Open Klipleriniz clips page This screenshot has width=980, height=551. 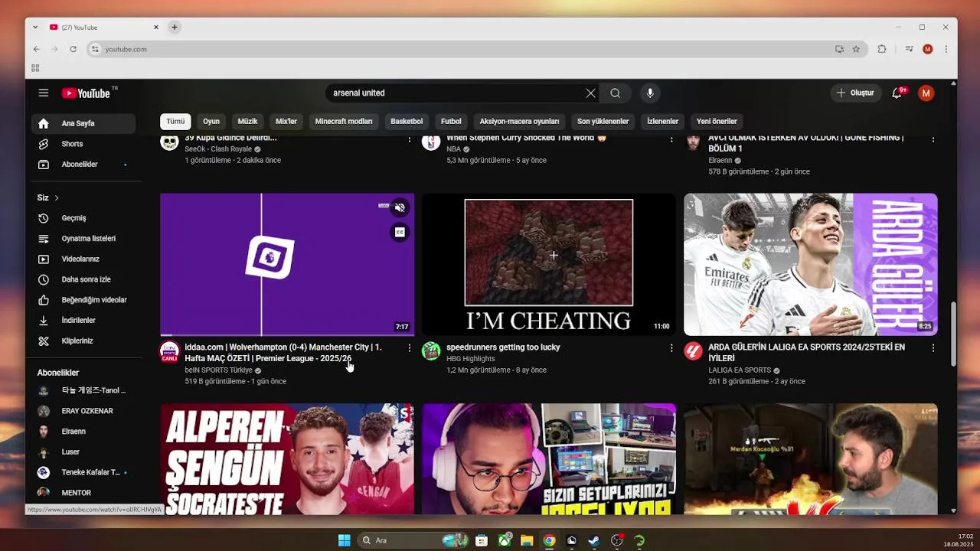click(x=83, y=341)
